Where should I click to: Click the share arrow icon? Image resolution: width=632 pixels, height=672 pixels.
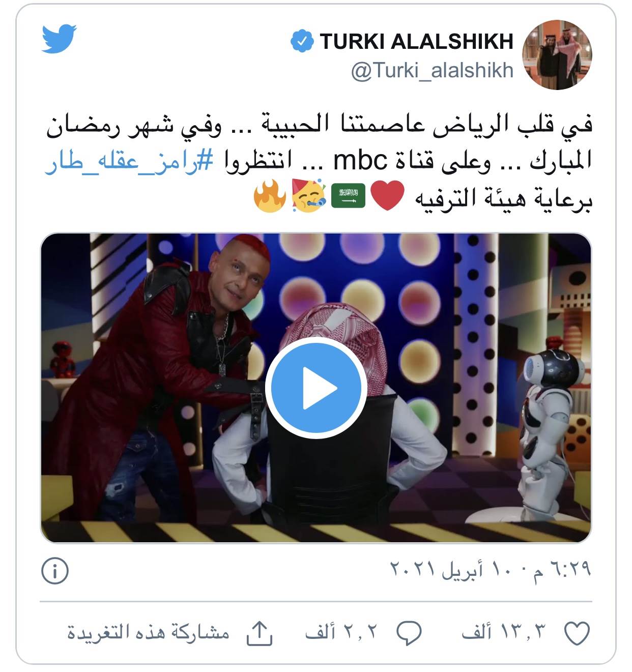pyautogui.click(x=260, y=633)
